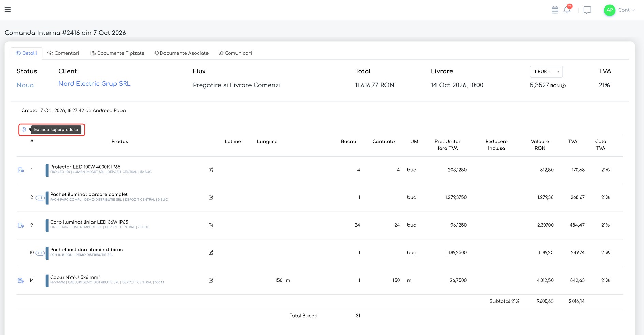Edit the Pachet instalare iluminat birou line
This screenshot has width=644, height=335.
211,253
